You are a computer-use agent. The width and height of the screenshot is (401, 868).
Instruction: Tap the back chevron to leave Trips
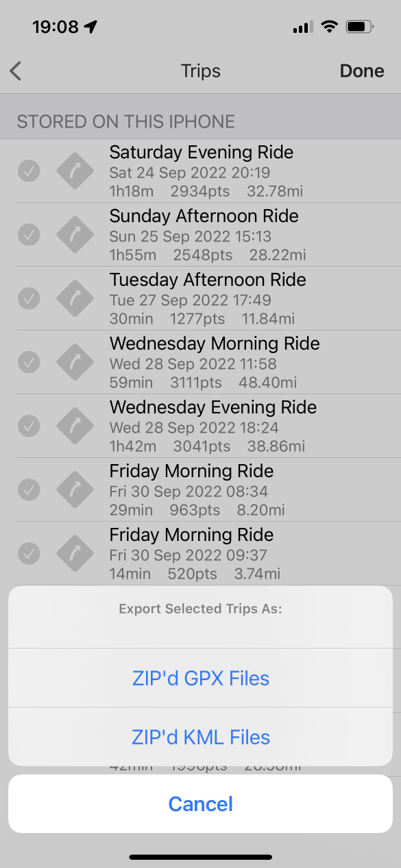(x=15, y=71)
